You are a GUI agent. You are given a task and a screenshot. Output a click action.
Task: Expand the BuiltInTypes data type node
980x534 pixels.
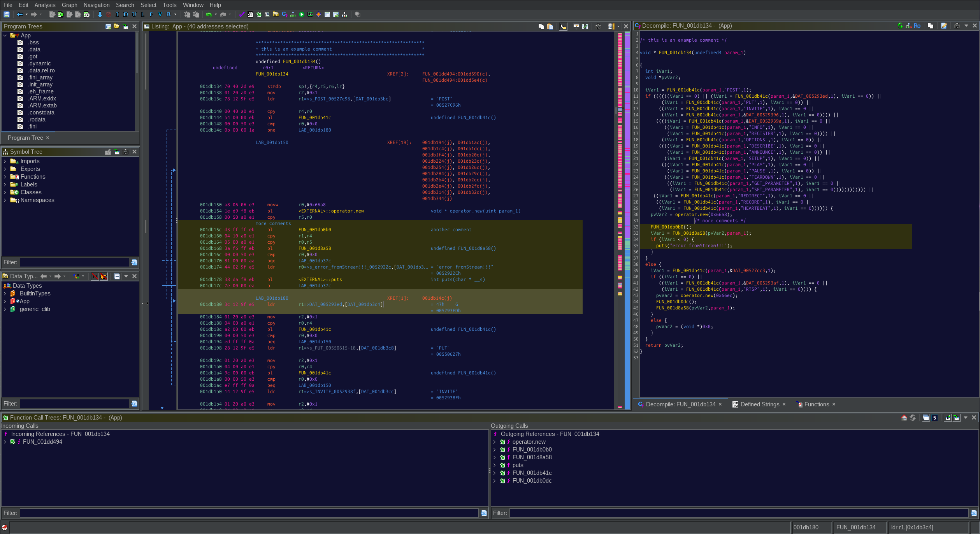[x=5, y=293]
